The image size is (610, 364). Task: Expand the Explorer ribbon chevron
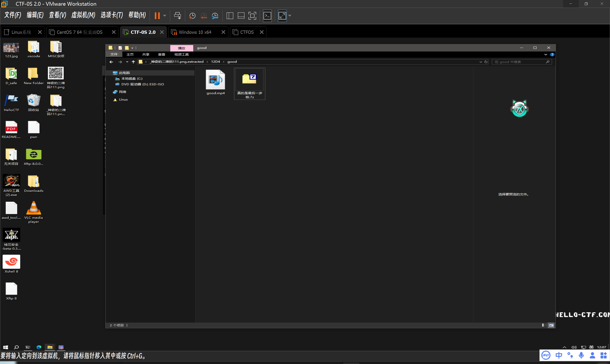(545, 55)
